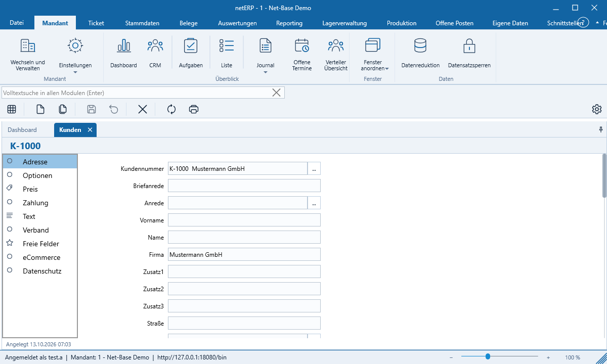
Task: Open the Lagerverwaltung ribbon tab
Action: pos(344,23)
